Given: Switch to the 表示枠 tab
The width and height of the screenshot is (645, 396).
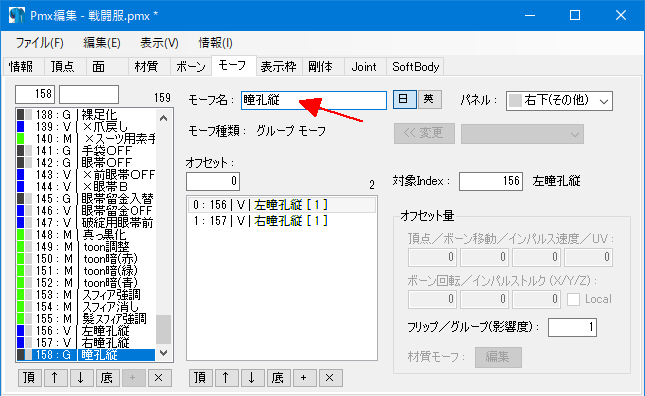Looking at the screenshot, I should click(x=278, y=67).
